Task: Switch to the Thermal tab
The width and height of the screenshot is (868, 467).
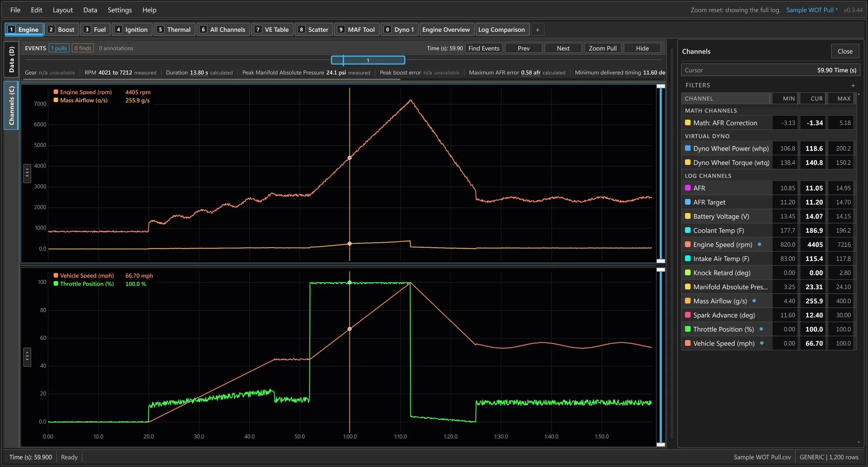Action: (x=174, y=30)
